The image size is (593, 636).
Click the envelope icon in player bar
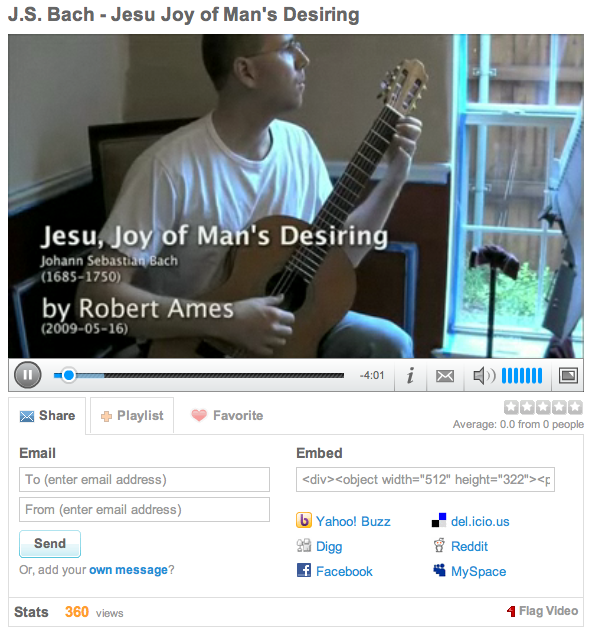(x=445, y=376)
